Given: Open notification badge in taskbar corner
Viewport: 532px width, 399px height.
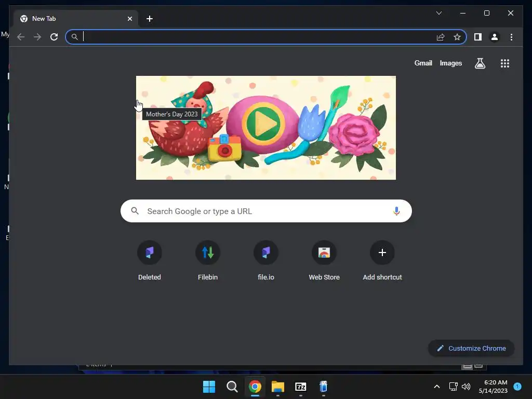Looking at the screenshot, I should click(517, 386).
